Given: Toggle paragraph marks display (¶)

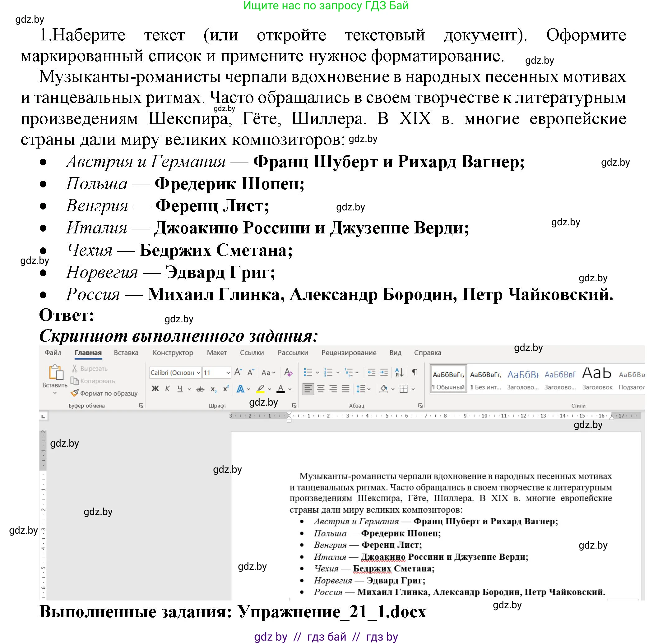Looking at the screenshot, I should 415,372.
